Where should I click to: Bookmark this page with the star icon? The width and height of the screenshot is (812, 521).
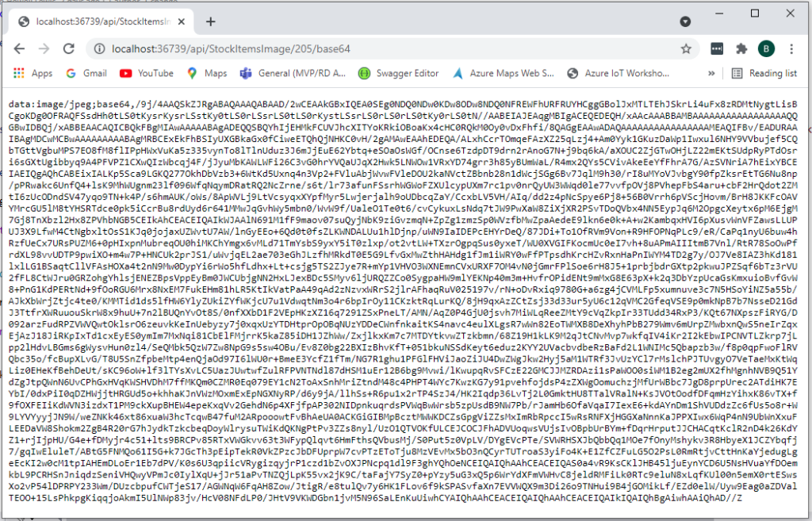point(685,48)
